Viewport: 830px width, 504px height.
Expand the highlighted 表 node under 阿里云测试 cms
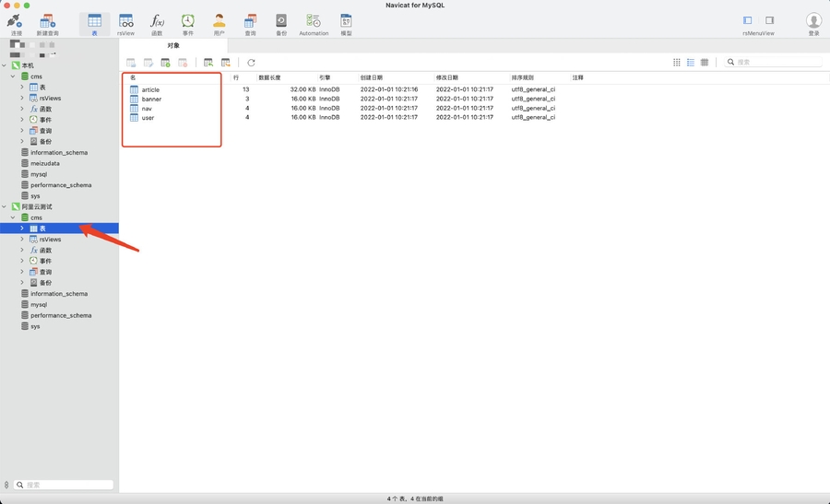click(22, 229)
